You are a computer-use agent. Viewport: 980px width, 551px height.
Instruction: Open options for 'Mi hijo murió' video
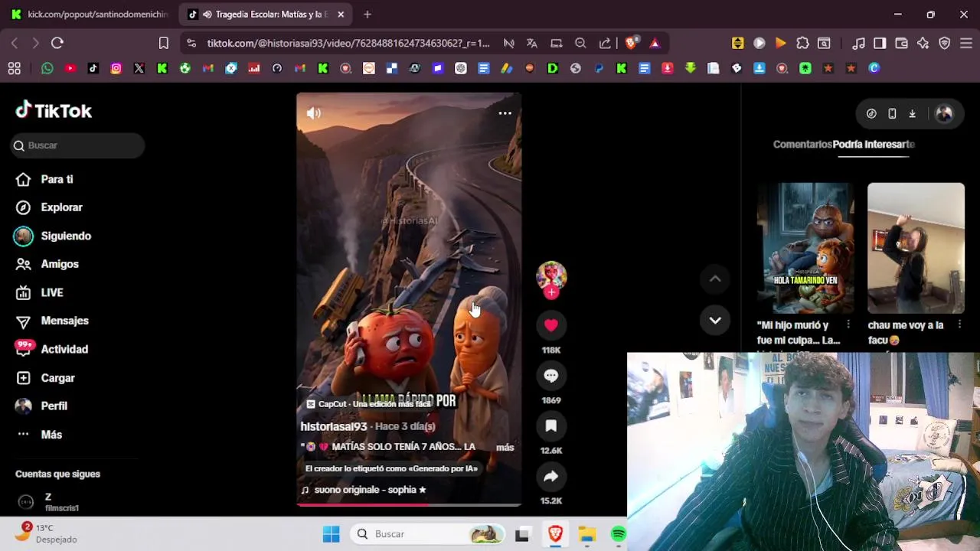(x=848, y=325)
